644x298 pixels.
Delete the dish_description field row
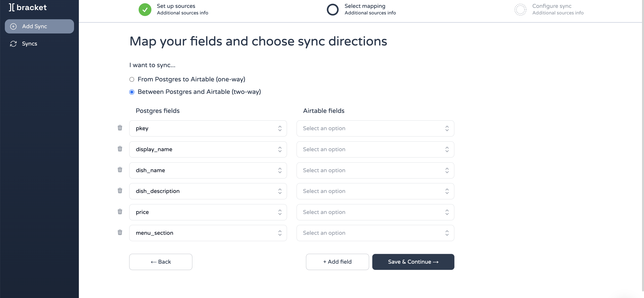[x=120, y=191]
